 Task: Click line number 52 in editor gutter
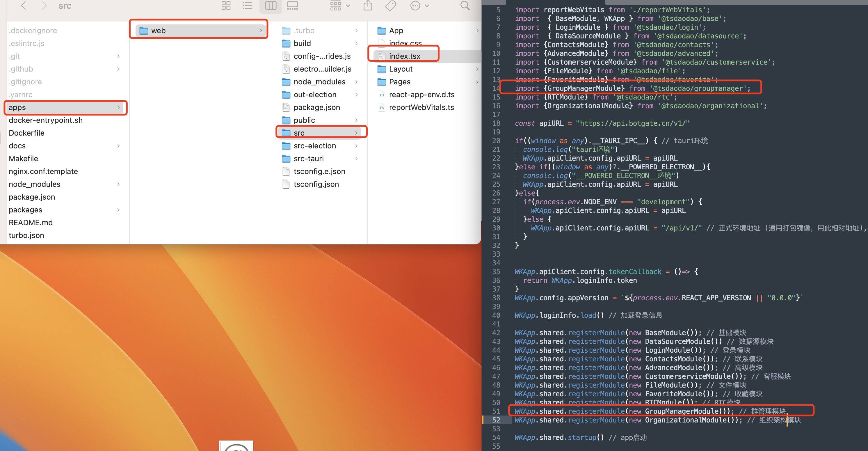point(496,420)
